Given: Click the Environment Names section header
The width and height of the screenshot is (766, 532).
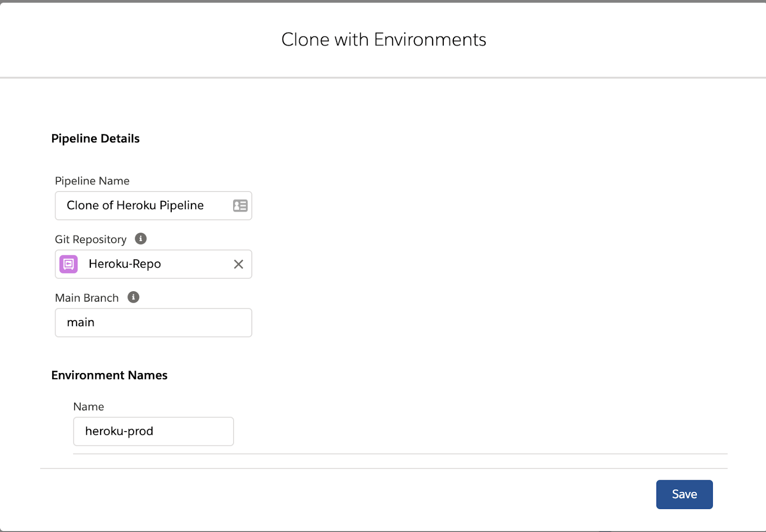Looking at the screenshot, I should click(109, 375).
